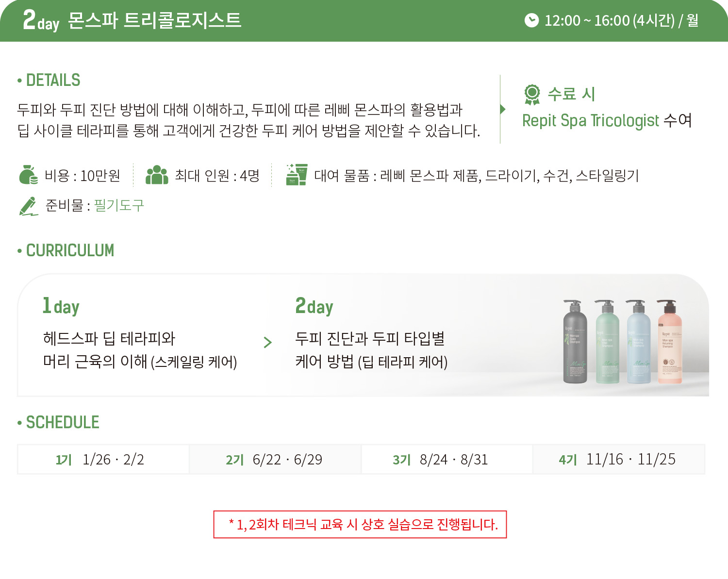Click the group of people icon

pos(157,175)
